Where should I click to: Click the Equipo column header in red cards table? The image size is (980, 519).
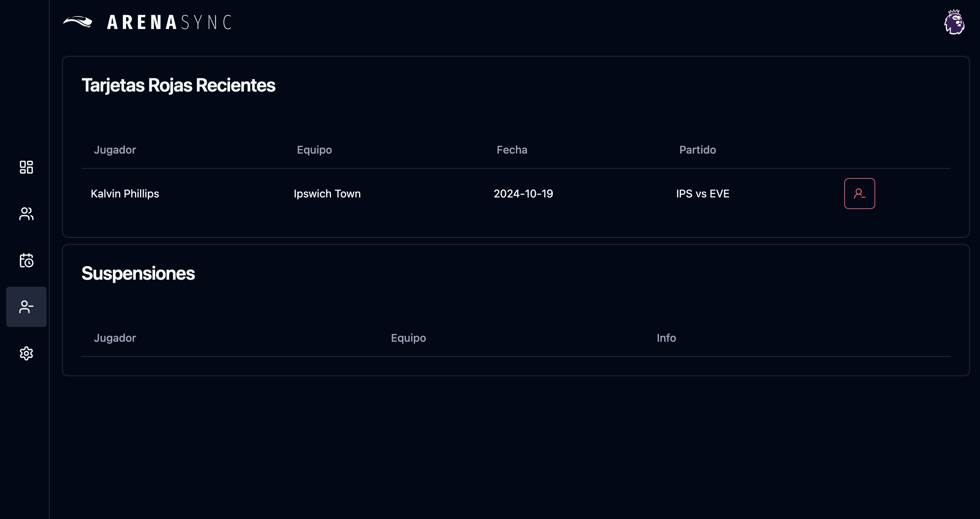click(x=314, y=150)
